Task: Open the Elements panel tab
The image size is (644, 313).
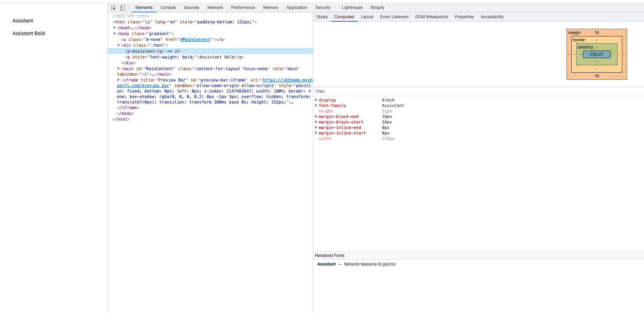Action: point(144,8)
